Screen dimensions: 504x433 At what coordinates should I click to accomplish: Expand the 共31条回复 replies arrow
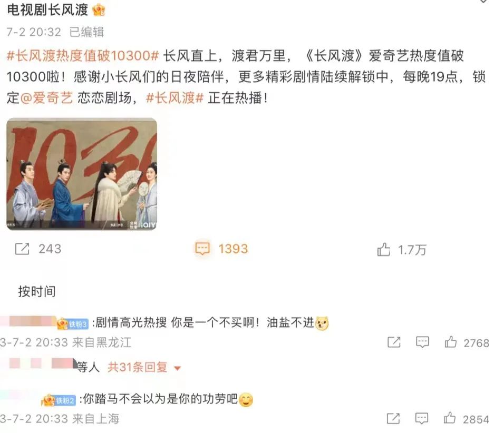[x=177, y=368]
